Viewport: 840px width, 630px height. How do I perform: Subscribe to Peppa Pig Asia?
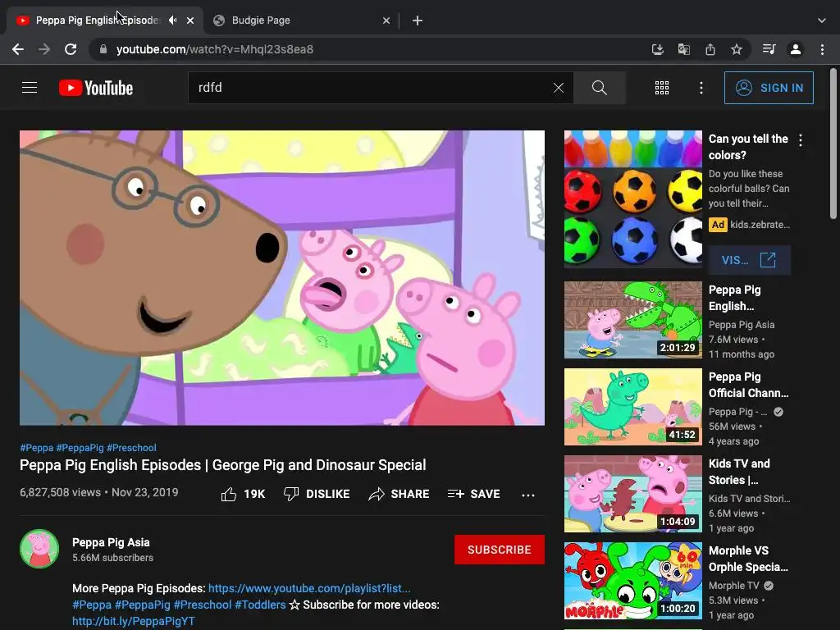500,550
